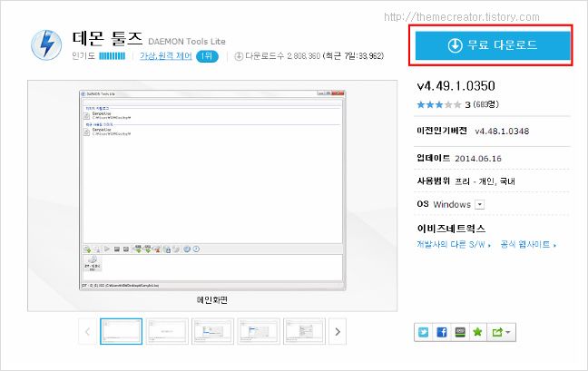Open the OS Windows dropdown arrow
This screenshot has width=588, height=371.
tap(480, 205)
